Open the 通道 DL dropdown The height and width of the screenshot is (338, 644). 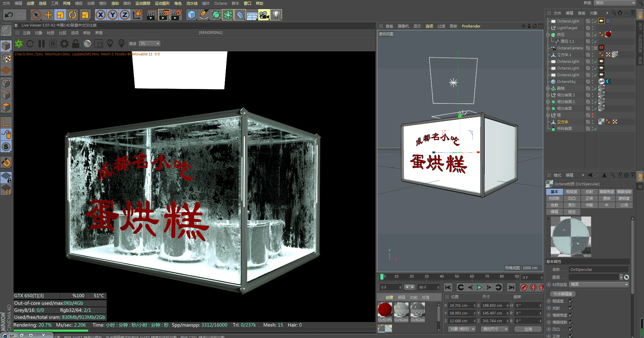pos(149,43)
